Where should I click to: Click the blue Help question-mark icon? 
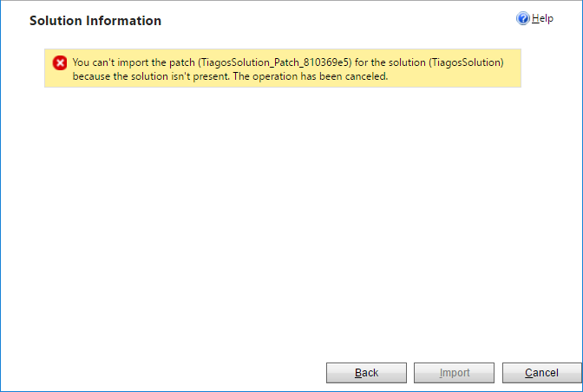point(522,18)
